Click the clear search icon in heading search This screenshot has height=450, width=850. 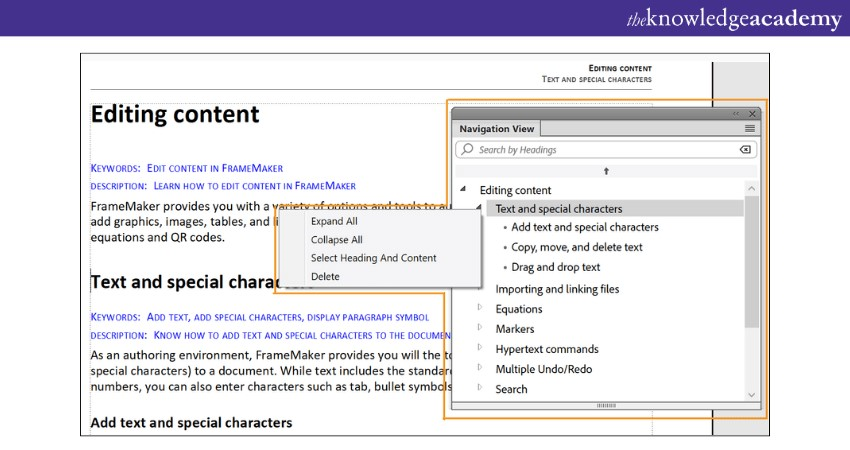(744, 150)
